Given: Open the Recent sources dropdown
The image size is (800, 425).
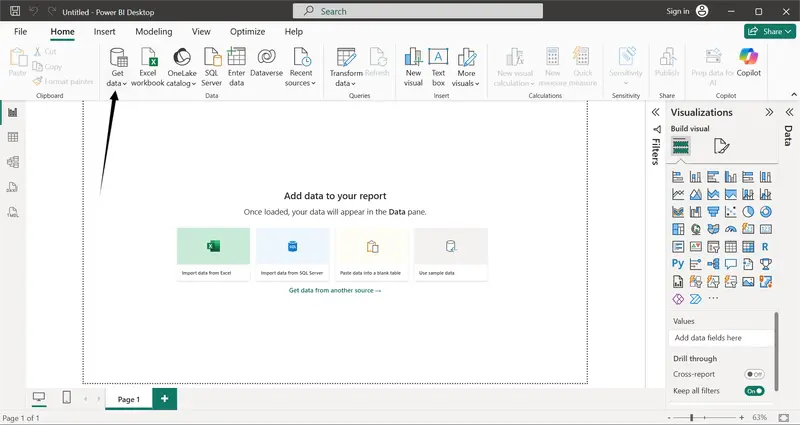Looking at the screenshot, I should point(301,67).
